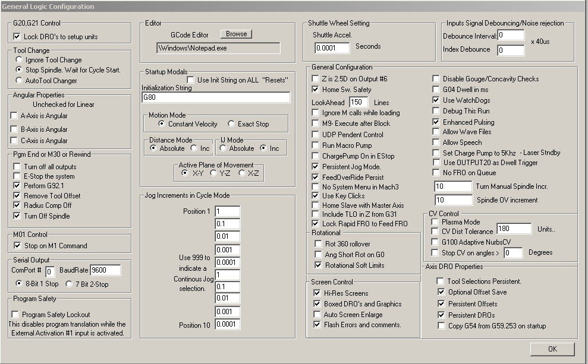Click the GCode Editor path field
The image size is (588, 364).
click(x=218, y=48)
